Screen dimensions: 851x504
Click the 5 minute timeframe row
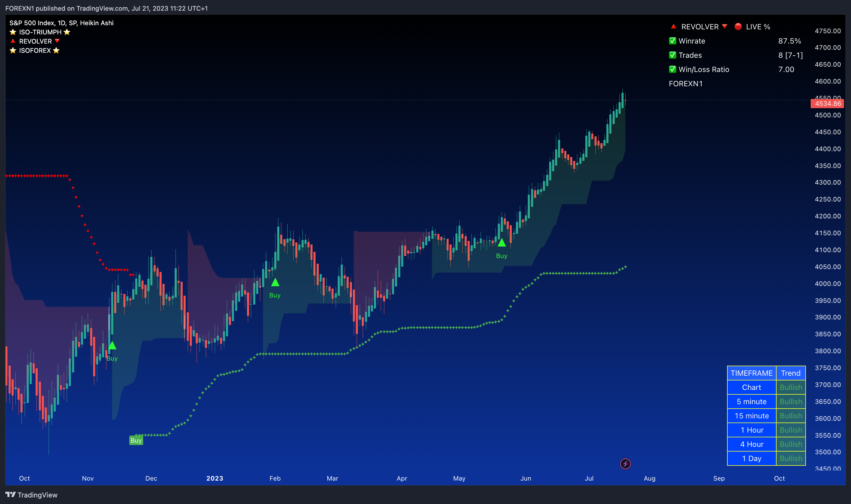[x=766, y=401]
